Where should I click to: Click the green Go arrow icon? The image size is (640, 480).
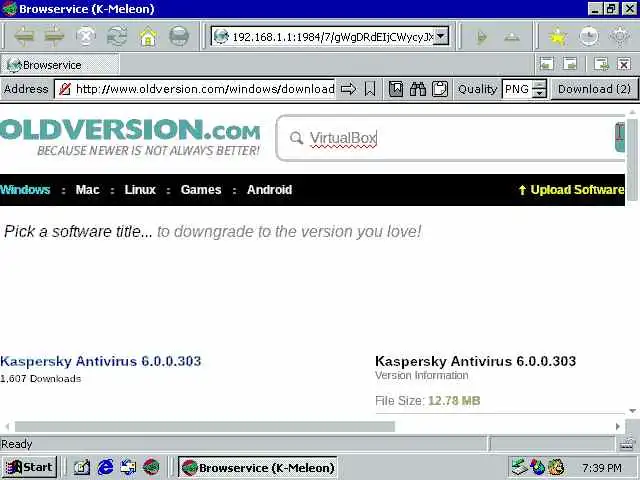(x=482, y=38)
